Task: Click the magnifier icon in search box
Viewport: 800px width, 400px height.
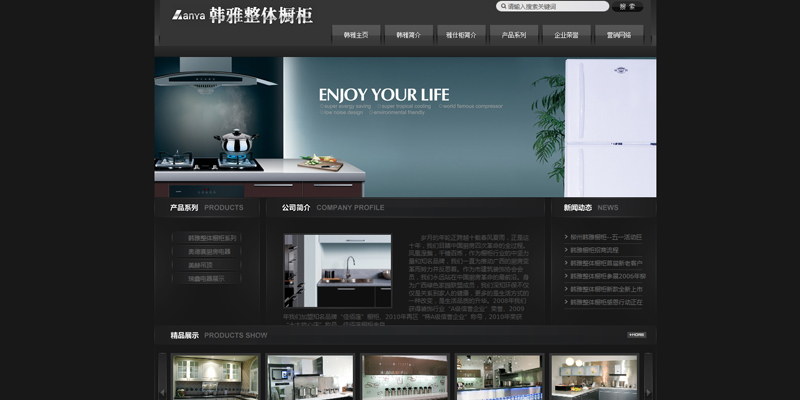Action: (502, 6)
